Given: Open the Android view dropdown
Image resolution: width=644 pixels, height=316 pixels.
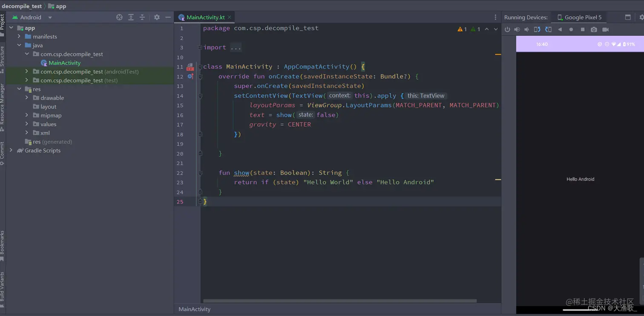Looking at the screenshot, I should tap(50, 17).
